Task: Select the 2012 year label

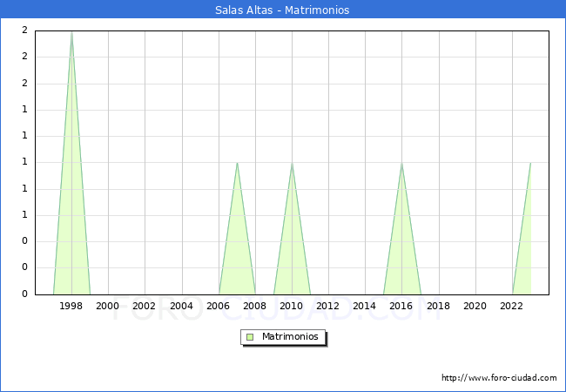Action: pyautogui.click(x=328, y=306)
